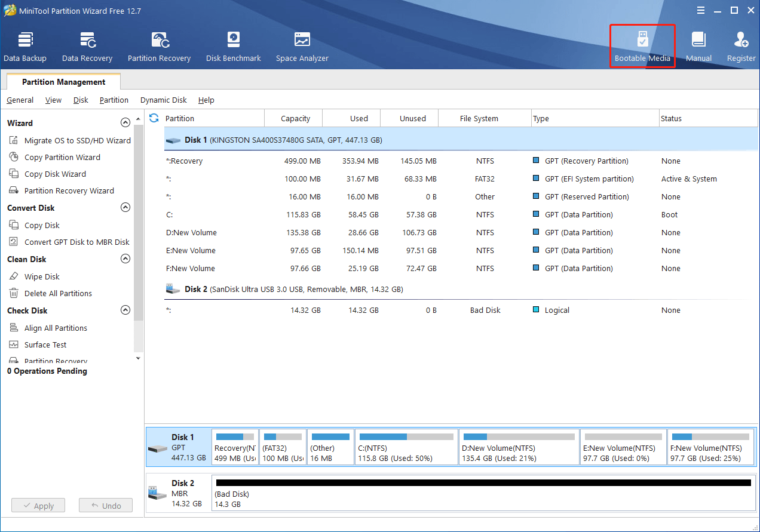The height and width of the screenshot is (532, 760).
Task: Open the Data Backup tool
Action: coord(25,47)
